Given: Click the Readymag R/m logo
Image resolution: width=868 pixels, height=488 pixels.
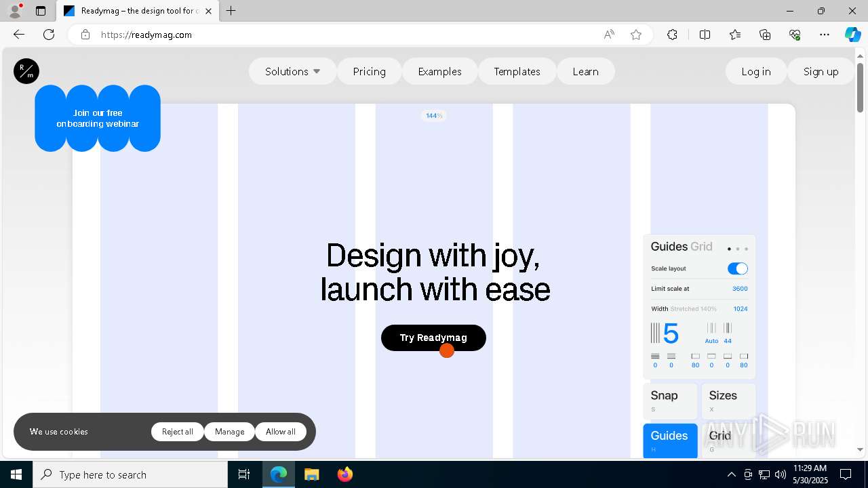Looking at the screenshot, I should click(x=26, y=71).
